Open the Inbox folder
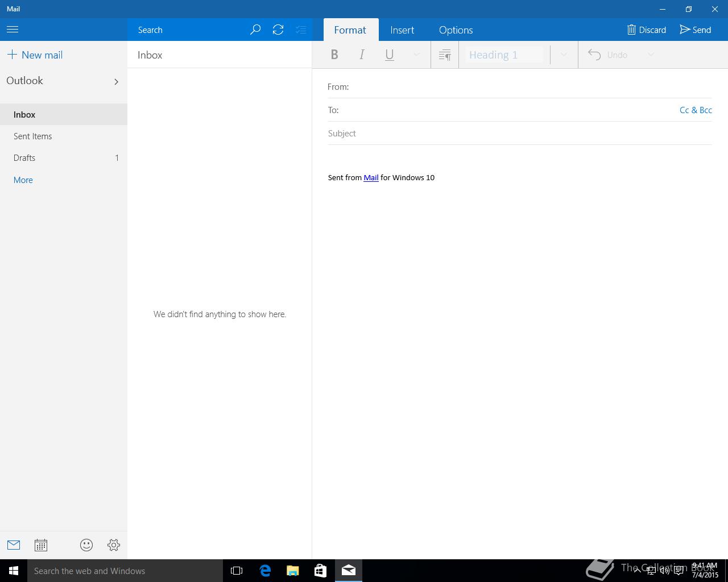Screen dimensions: 728x582 [x=64, y=114]
